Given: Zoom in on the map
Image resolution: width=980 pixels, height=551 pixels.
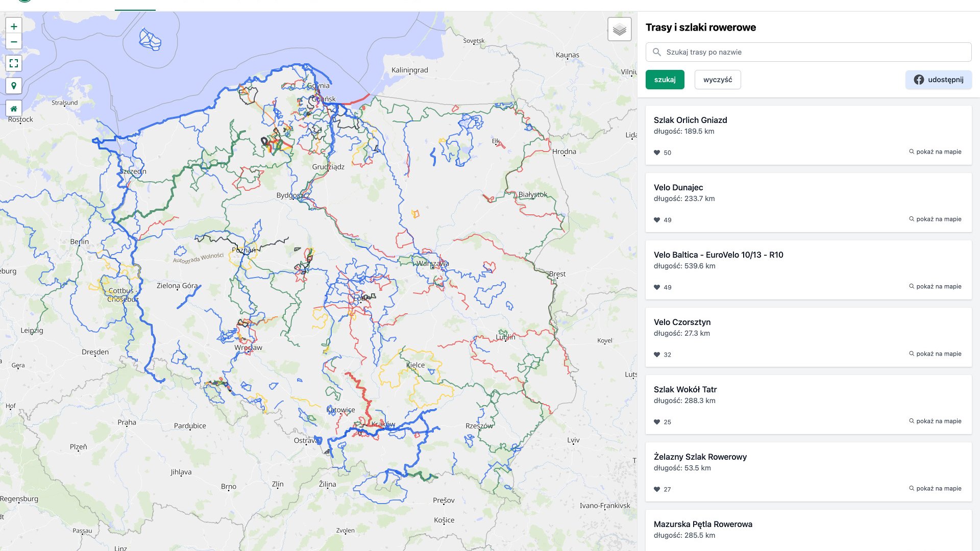Looking at the screenshot, I should [x=14, y=27].
